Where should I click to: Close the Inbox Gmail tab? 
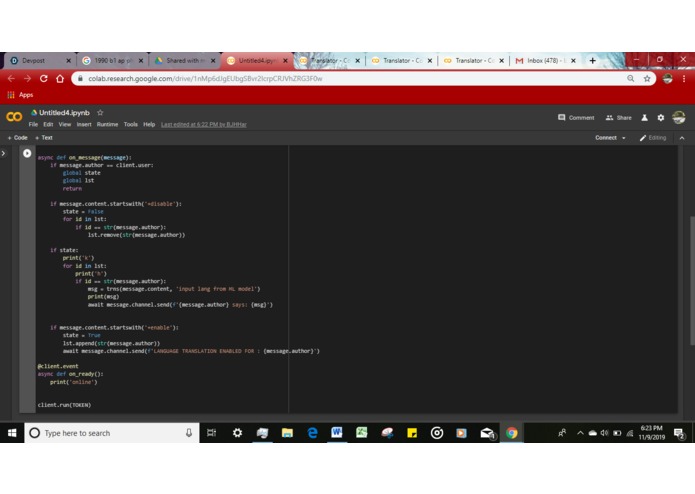tap(573, 61)
